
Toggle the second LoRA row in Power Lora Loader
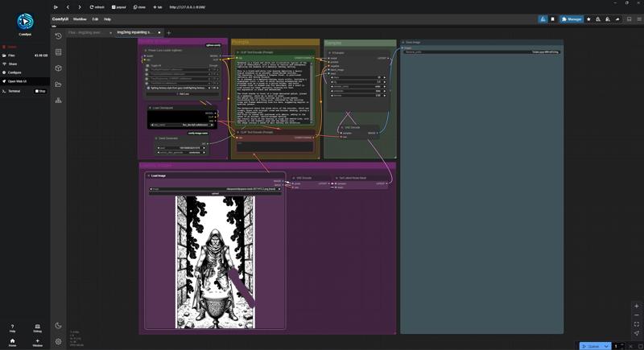coord(147,74)
